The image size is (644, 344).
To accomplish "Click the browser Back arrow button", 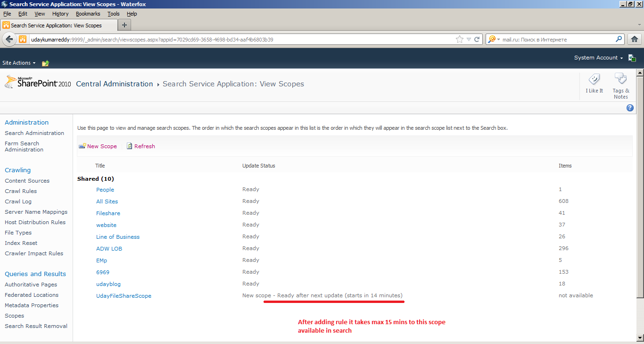I will 9,40.
